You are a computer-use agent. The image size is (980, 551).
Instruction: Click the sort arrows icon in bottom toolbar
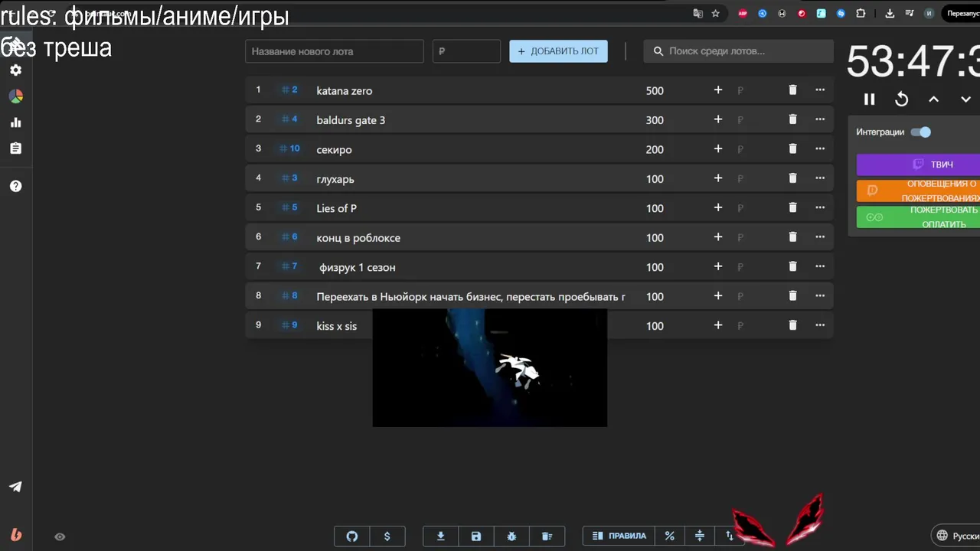point(729,536)
